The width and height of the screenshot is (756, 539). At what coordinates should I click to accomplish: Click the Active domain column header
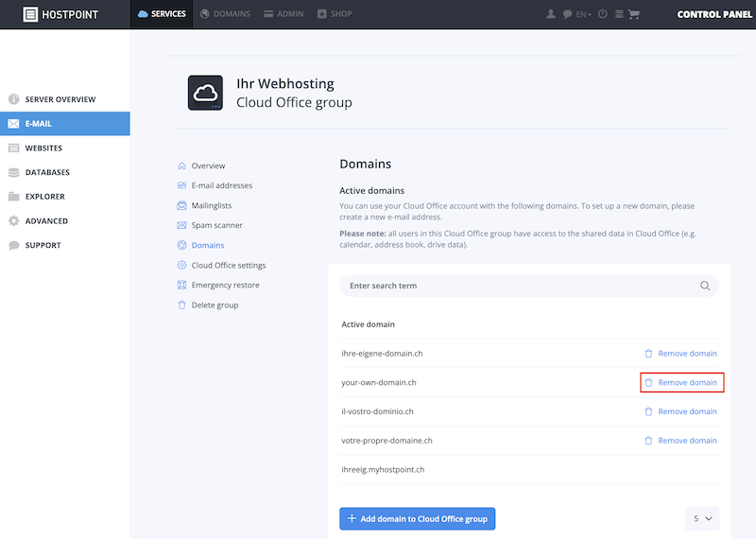368,324
